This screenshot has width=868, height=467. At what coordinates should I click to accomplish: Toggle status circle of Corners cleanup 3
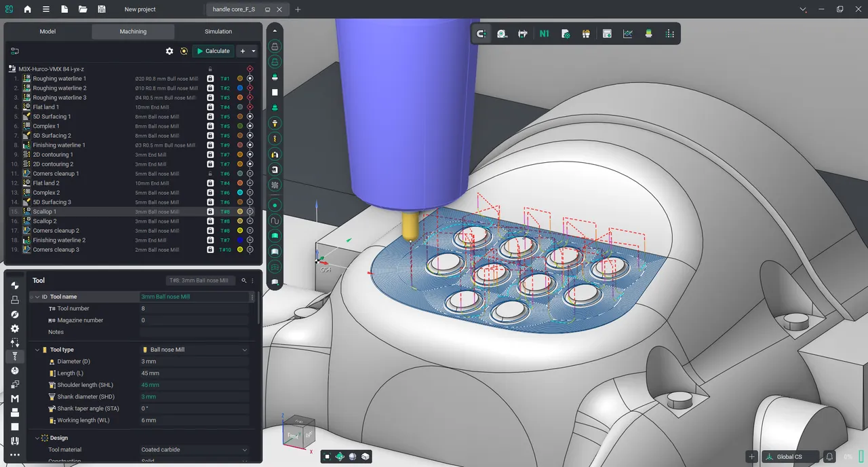tap(250, 250)
